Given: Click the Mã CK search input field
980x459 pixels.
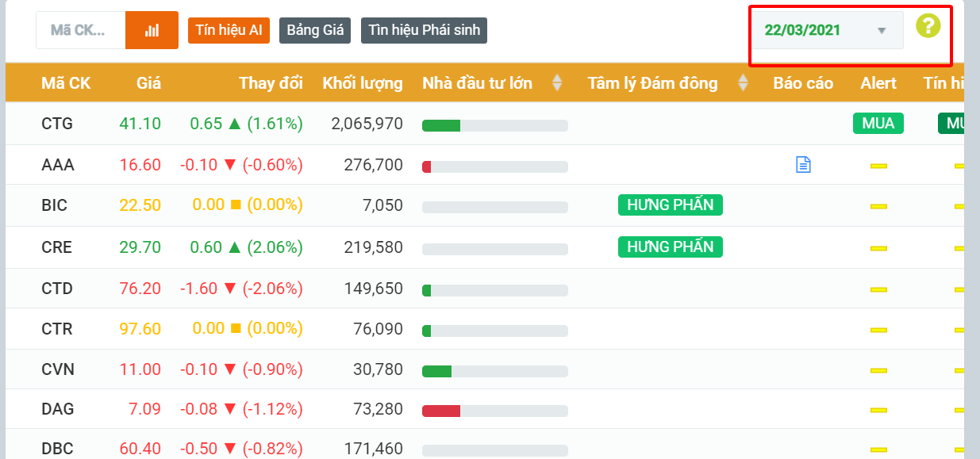Looking at the screenshot, I should point(80,30).
